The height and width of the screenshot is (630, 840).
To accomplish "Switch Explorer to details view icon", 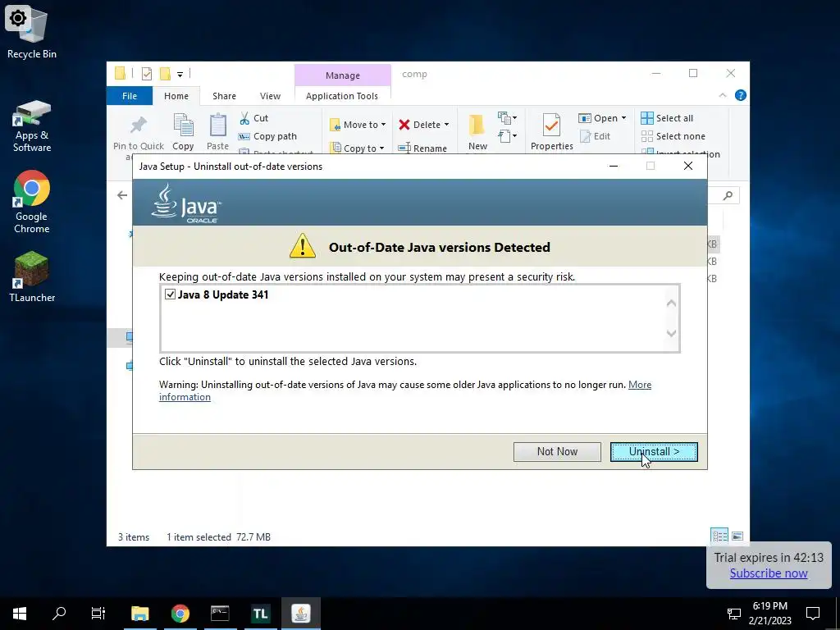I will [x=719, y=536].
